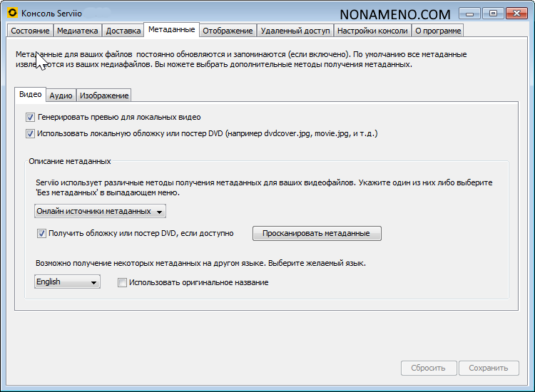Switch to the Медиатека tab
Image resolution: width=535 pixels, height=392 pixels.
coord(78,31)
